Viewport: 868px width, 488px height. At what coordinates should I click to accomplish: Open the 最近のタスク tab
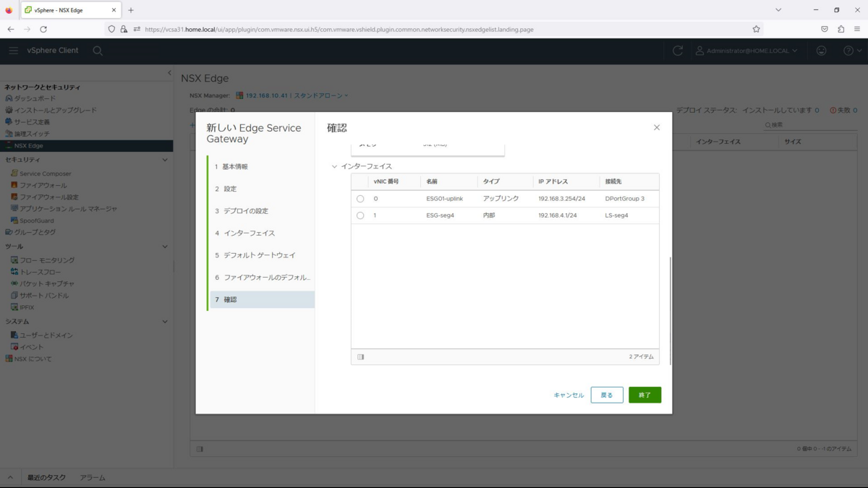tap(47, 478)
